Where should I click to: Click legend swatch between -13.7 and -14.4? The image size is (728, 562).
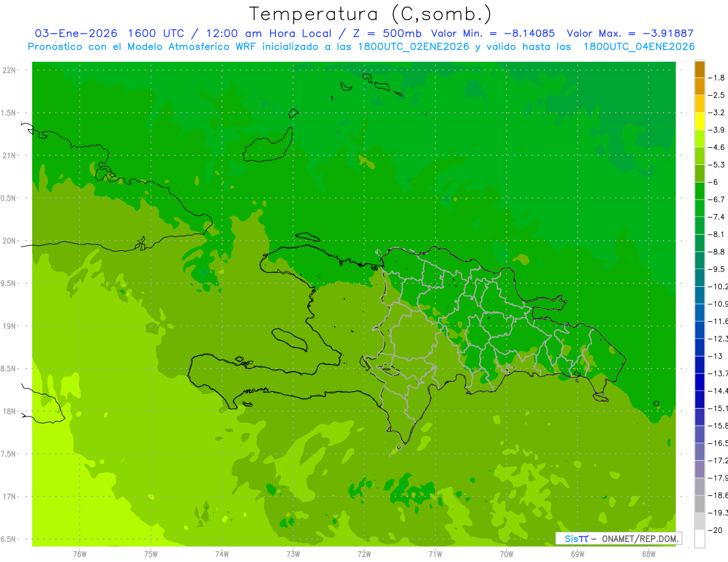tap(699, 382)
